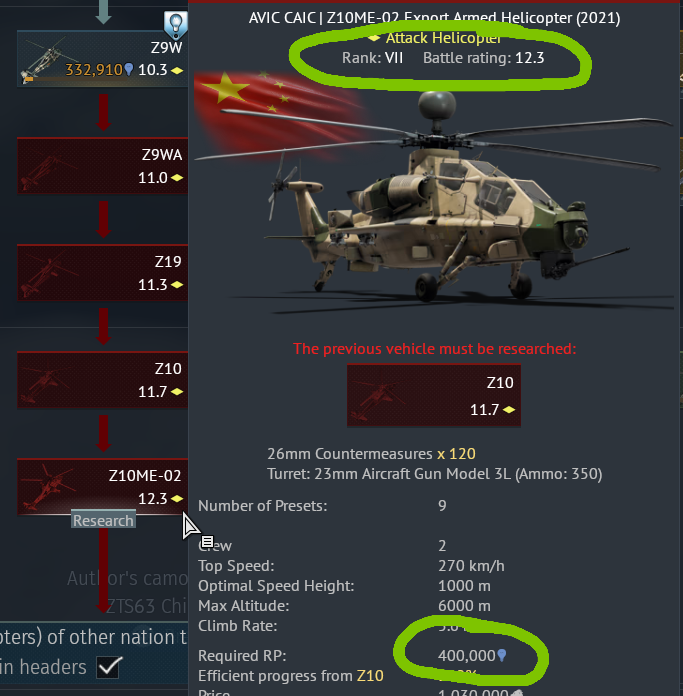Click the RP bulb icon next to 332,910
The height and width of the screenshot is (696, 683).
click(x=129, y=69)
